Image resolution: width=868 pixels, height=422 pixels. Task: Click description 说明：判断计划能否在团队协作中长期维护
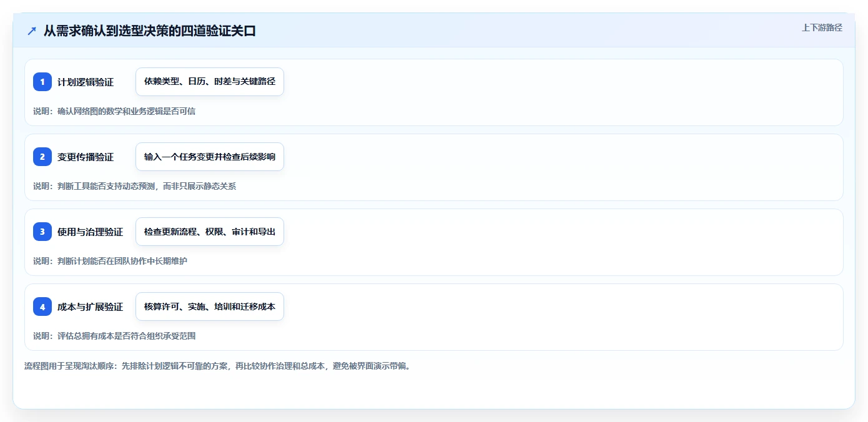click(110, 261)
